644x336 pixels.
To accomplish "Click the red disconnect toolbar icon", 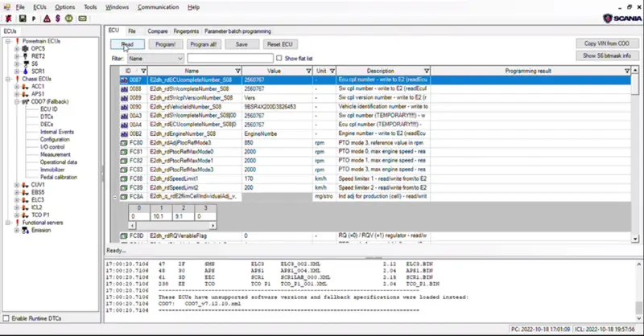I will [x=8, y=18].
